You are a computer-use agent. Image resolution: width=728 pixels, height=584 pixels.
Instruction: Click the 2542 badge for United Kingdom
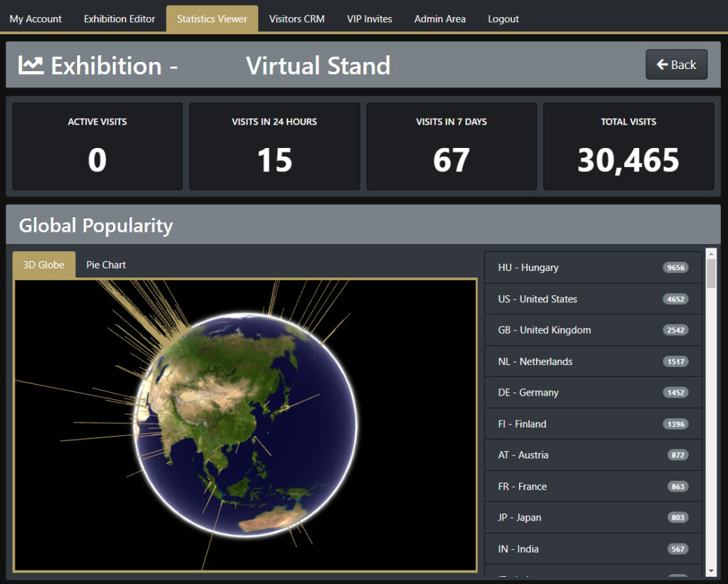tap(675, 330)
